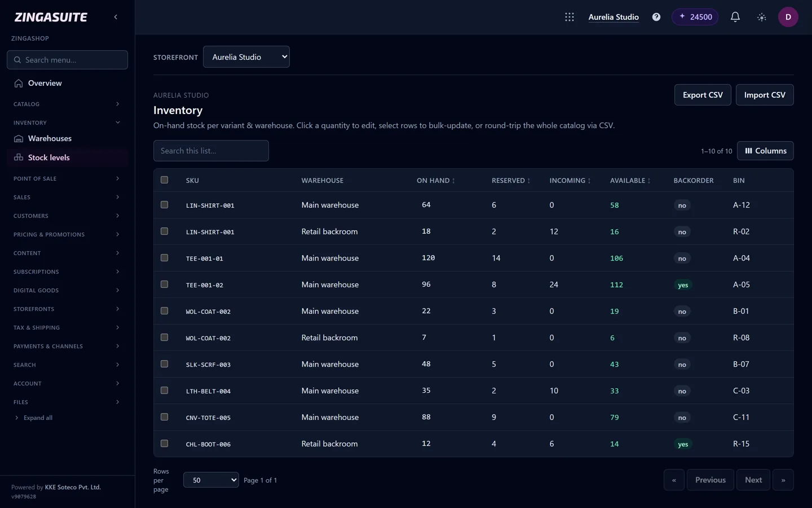
Task: Collapse the sidebar with the chevron arrow
Action: click(116, 17)
